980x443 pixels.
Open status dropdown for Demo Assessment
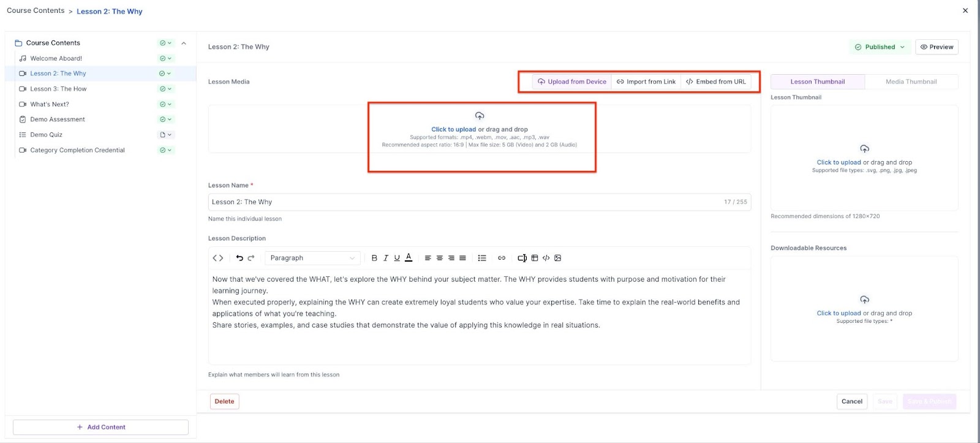click(x=165, y=119)
